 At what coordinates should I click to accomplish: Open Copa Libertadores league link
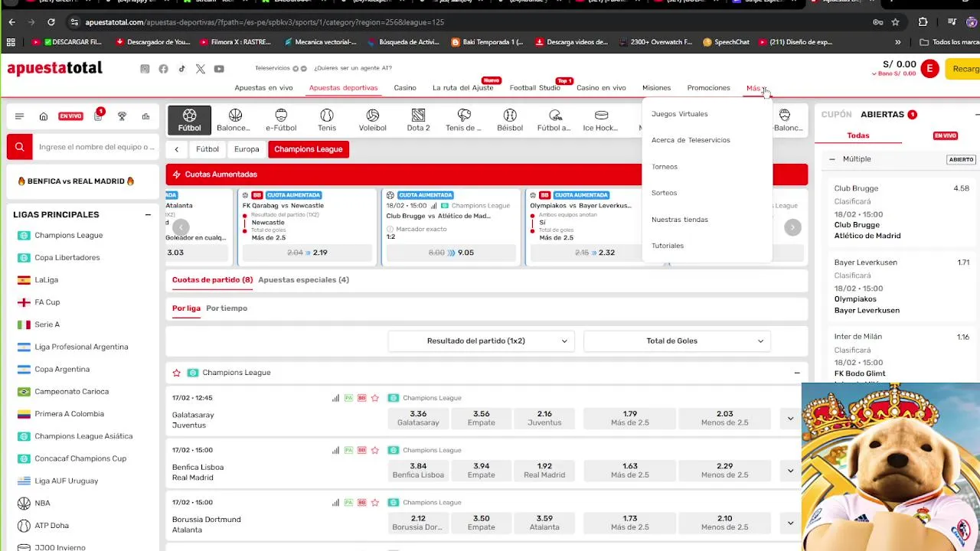pos(67,258)
